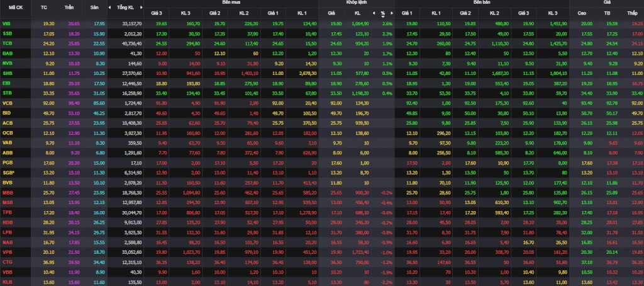This screenshot has height=286, width=644.
Task: Open the VCB stock symbol
Action: click(x=7, y=103)
